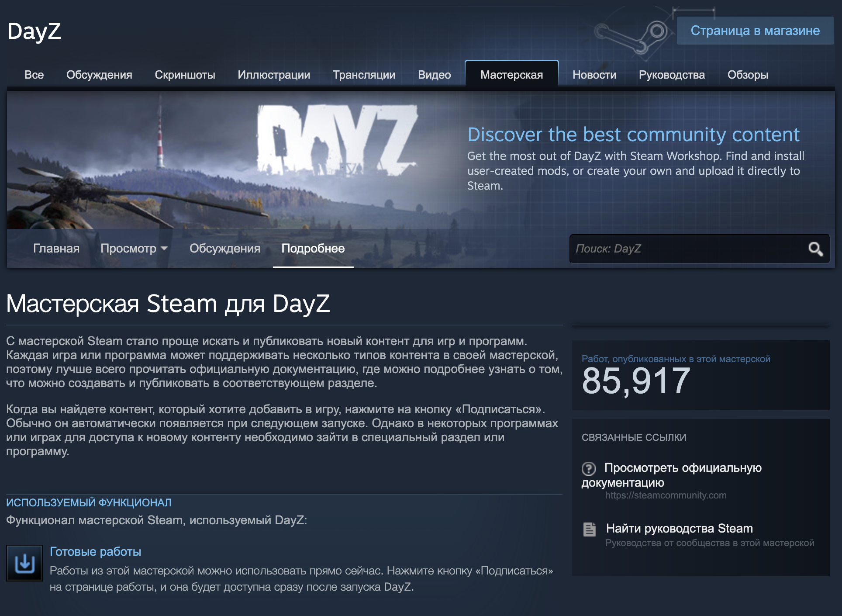Click the Готовые работы link
Image resolution: width=842 pixels, height=616 pixels.
(95, 552)
